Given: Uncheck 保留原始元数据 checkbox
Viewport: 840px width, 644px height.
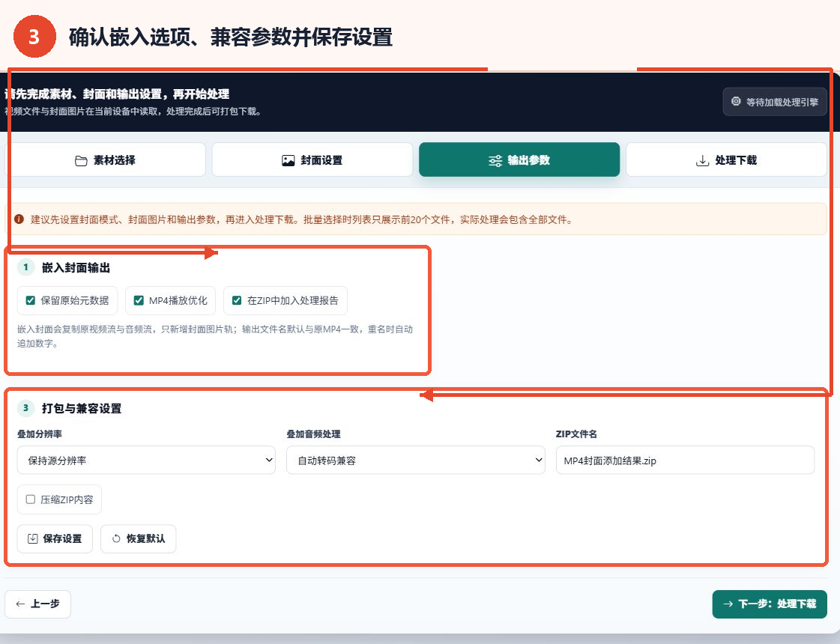Looking at the screenshot, I should tap(31, 300).
